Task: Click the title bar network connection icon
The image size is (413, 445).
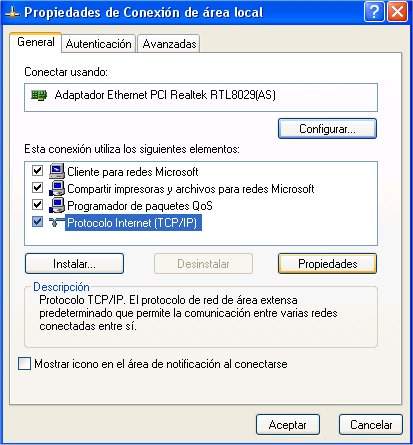Action: pyautogui.click(x=12, y=13)
